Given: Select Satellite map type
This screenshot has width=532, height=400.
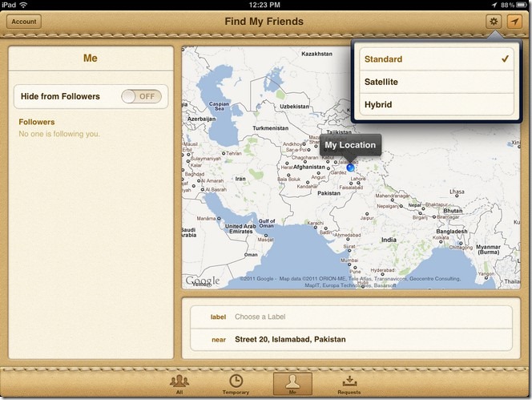Looking at the screenshot, I should 437,82.
